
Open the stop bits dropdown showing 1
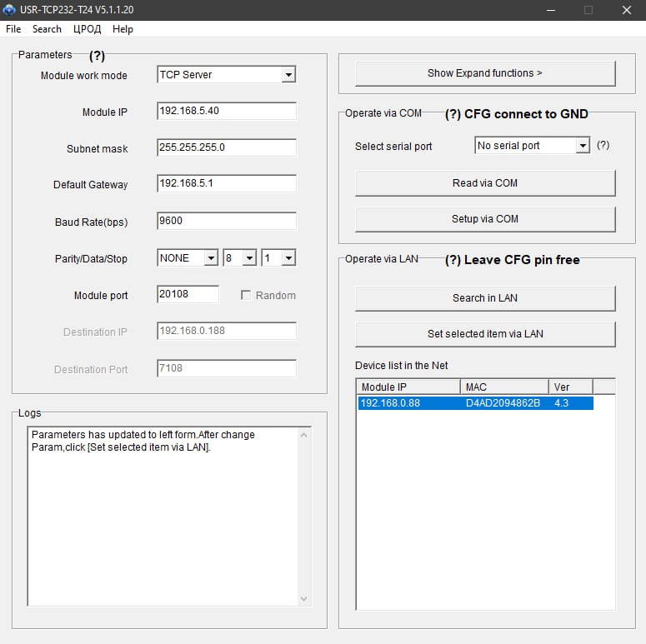[288, 258]
